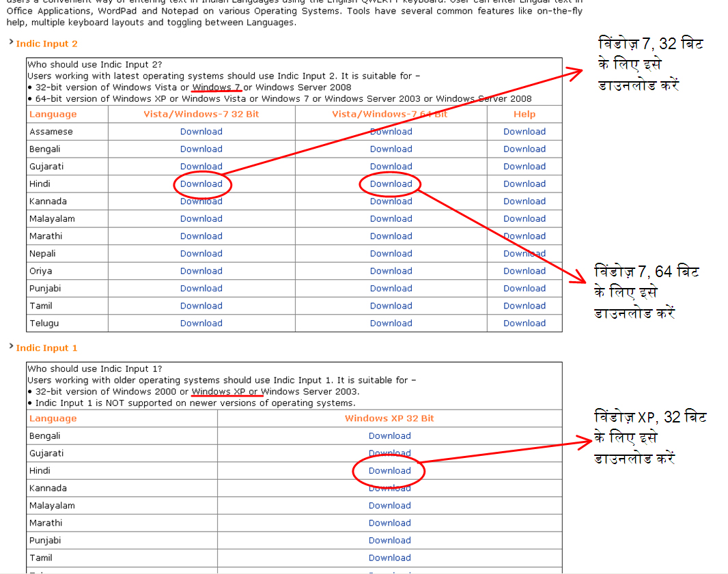Download Hindi for Vista/Windows-7 32 Bit
This screenshot has height=574, width=728.
(201, 184)
